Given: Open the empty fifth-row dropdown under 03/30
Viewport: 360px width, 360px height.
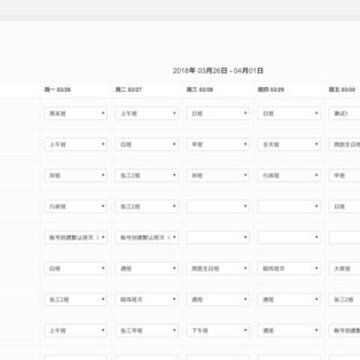Looking at the screenshot, I should (344, 237).
